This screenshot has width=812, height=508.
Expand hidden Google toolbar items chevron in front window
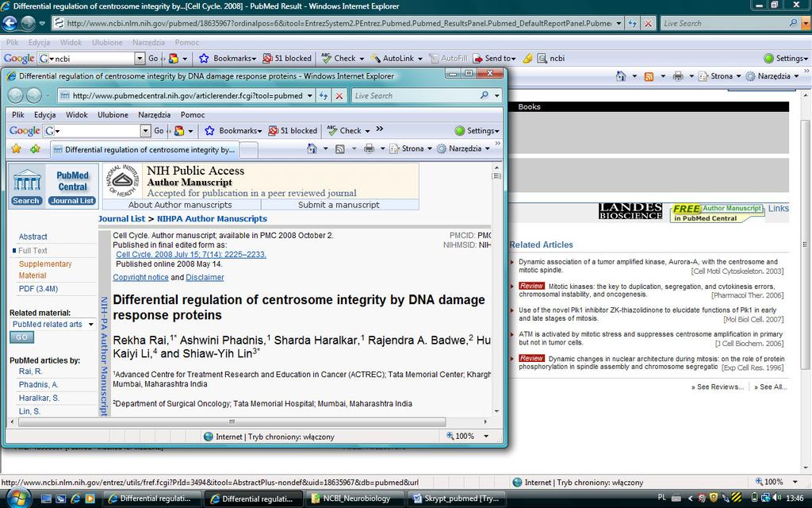point(380,129)
